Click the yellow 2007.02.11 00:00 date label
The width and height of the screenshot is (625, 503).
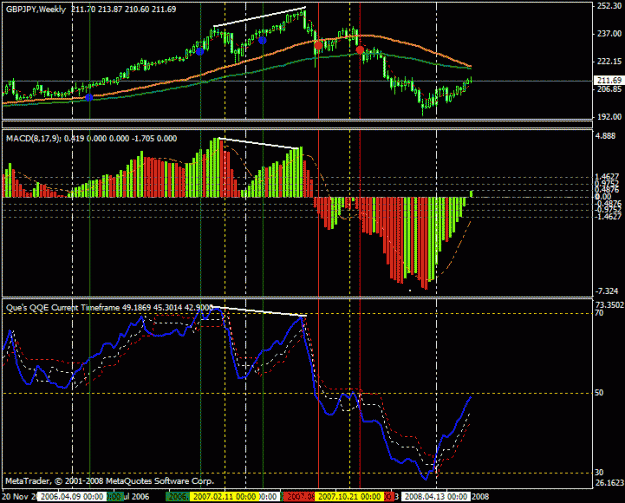pyautogui.click(x=224, y=497)
